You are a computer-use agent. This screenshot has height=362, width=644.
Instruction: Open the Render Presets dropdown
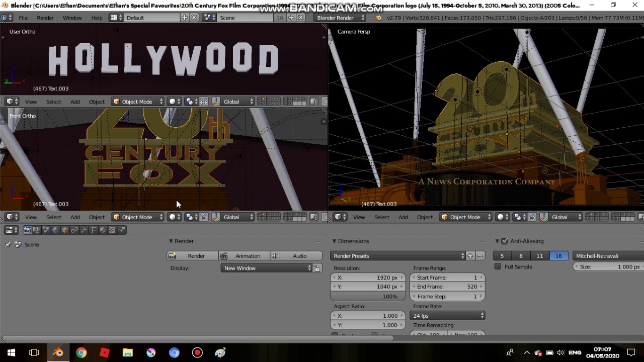coord(398,256)
